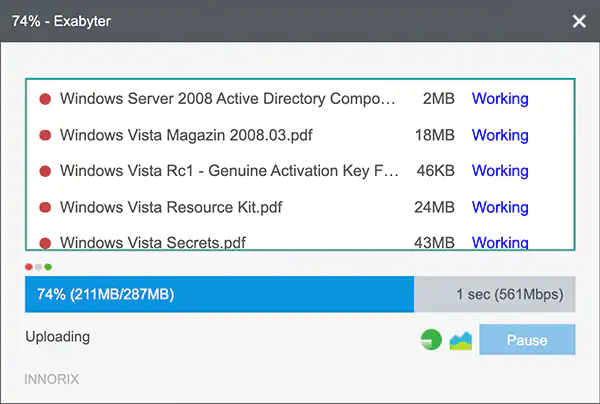Image resolution: width=600 pixels, height=404 pixels.
Task: Close the Exabyter upload window
Action: 579,21
